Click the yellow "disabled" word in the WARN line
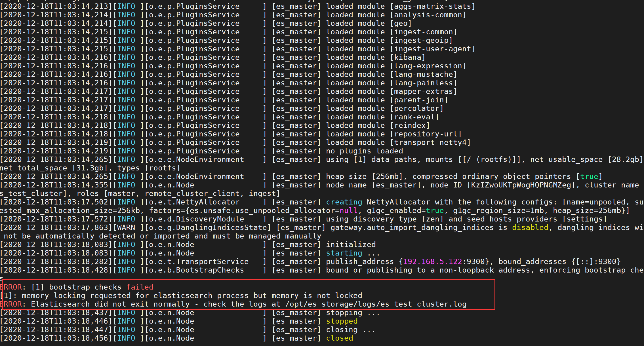This screenshot has width=644, height=346. 530,227
